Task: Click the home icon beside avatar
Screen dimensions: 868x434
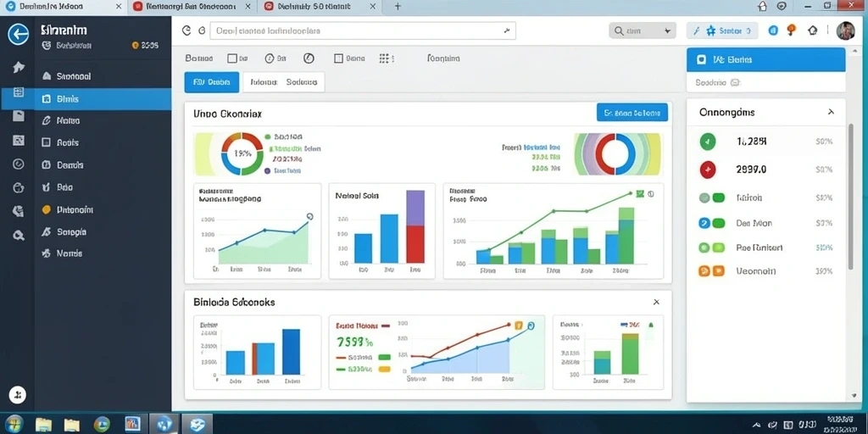Action: click(813, 31)
